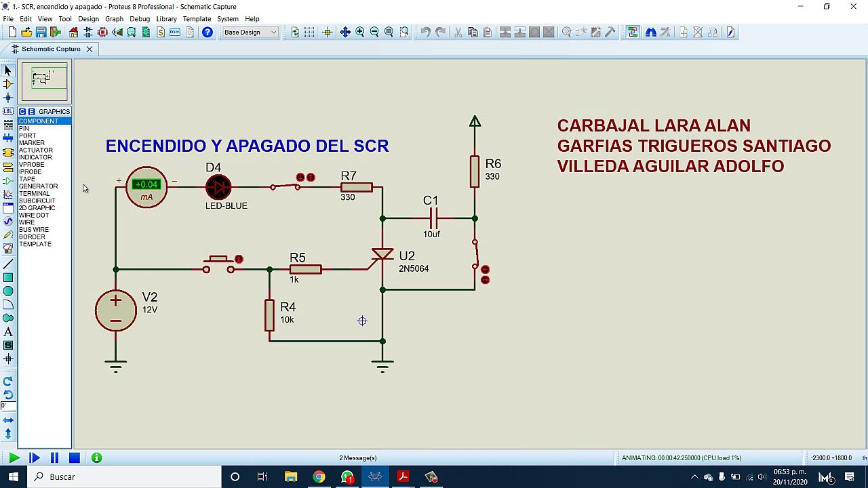Image resolution: width=868 pixels, height=488 pixels.
Task: Close the Schematic Capture tab
Action: (x=89, y=49)
